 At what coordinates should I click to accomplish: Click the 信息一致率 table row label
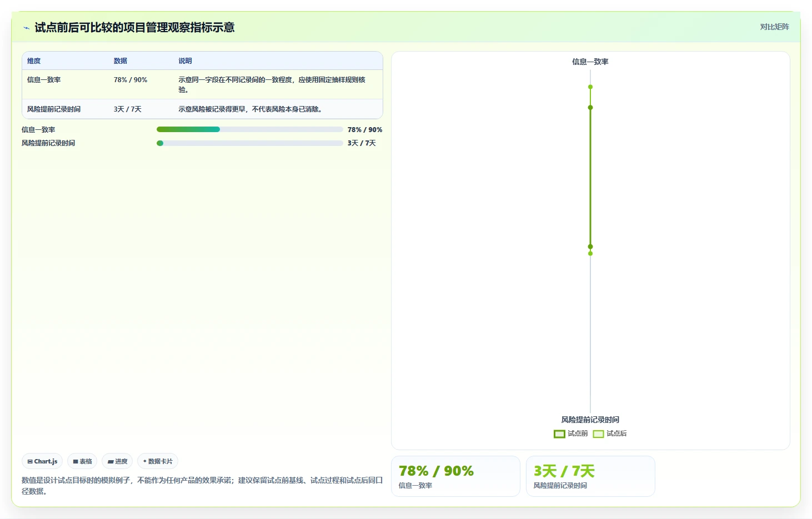pos(44,80)
